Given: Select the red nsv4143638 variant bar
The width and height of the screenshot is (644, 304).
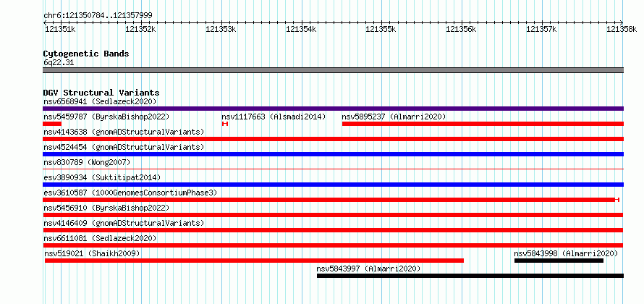Looking at the screenshot, I should [x=333, y=139].
